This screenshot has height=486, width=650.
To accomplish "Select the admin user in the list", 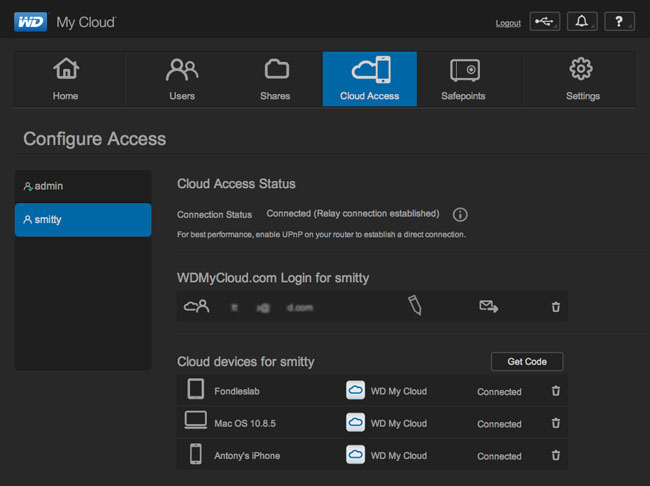I will 83,186.
